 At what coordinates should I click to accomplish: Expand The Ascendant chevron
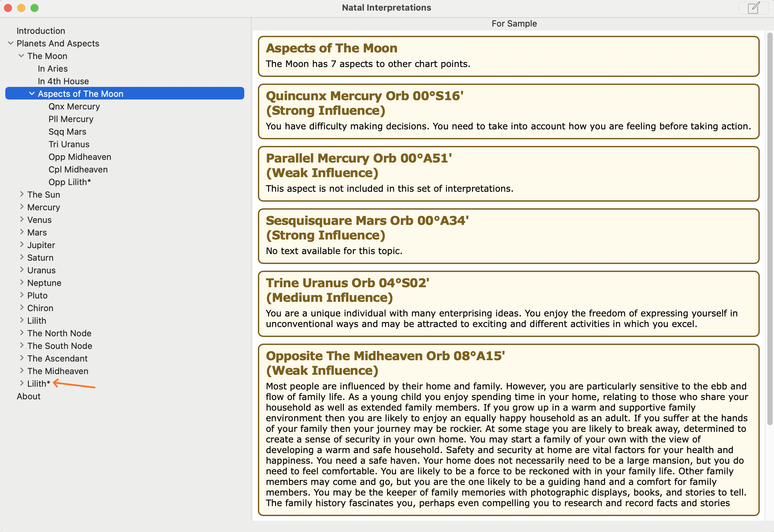(22, 358)
